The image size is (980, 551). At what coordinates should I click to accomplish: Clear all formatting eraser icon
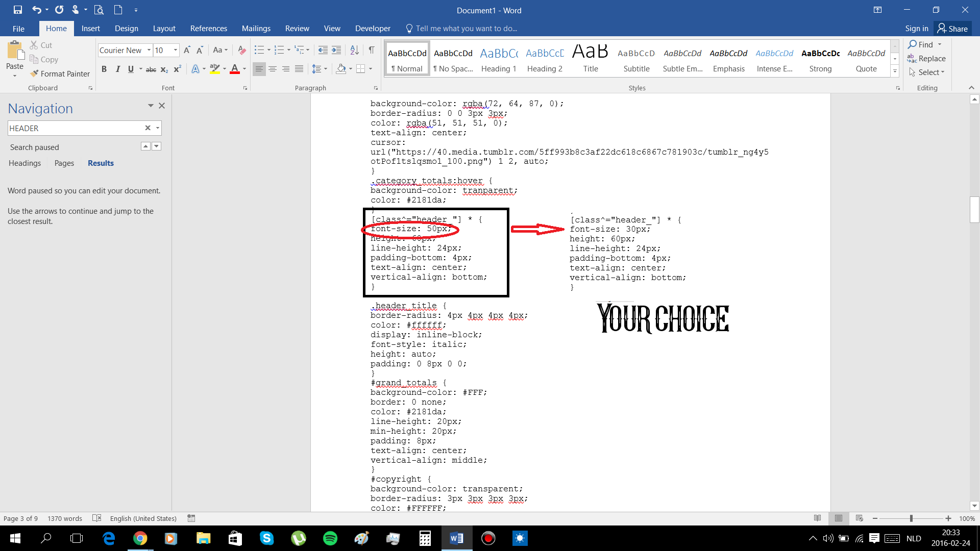pyautogui.click(x=242, y=50)
